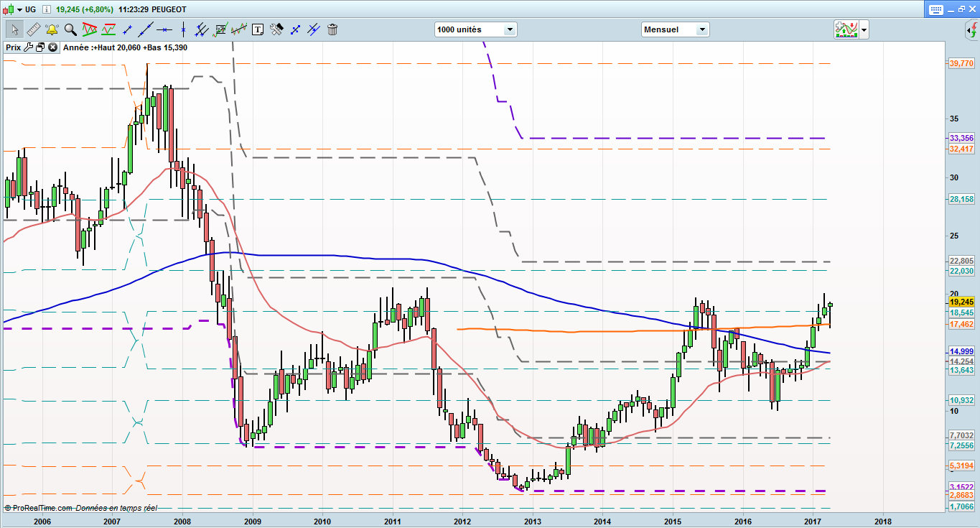This screenshot has height=528, width=980.
Task: Click the 13,643 teal price level label
Action: [961, 370]
